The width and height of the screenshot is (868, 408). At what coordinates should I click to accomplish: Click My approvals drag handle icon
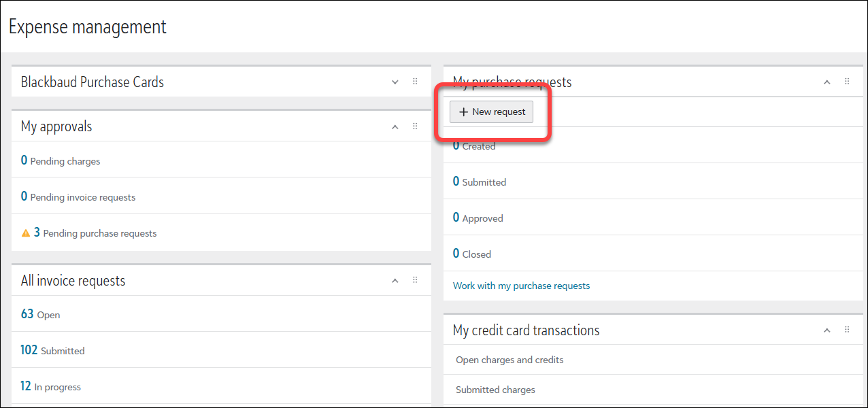click(415, 126)
